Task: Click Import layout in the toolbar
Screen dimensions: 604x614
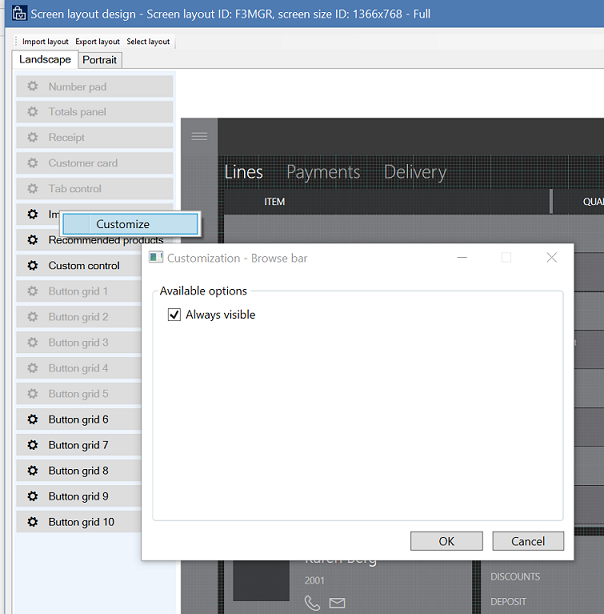Action: pos(45,42)
